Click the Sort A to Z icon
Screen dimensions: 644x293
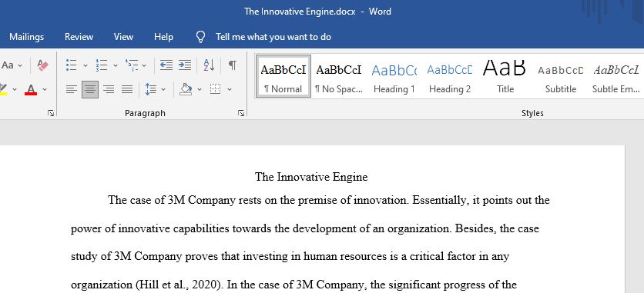[x=209, y=65]
